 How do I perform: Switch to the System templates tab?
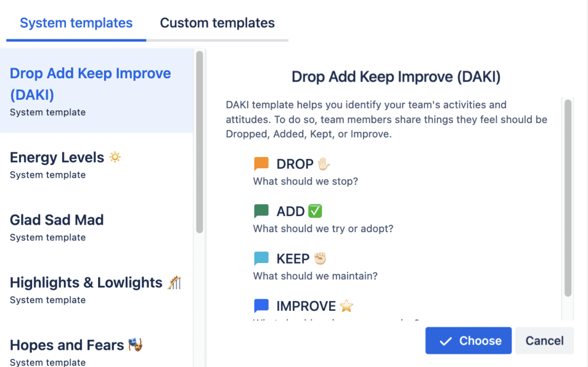point(75,23)
